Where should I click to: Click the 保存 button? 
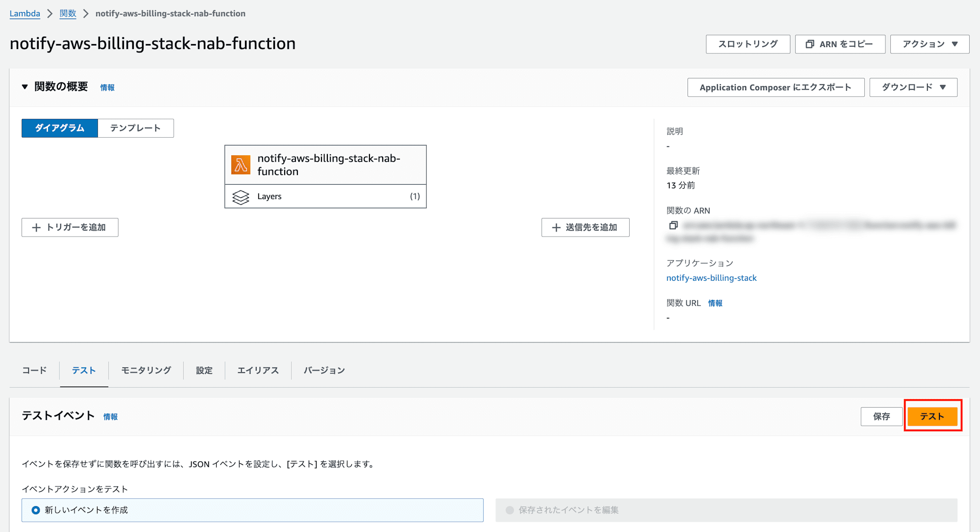(x=882, y=416)
